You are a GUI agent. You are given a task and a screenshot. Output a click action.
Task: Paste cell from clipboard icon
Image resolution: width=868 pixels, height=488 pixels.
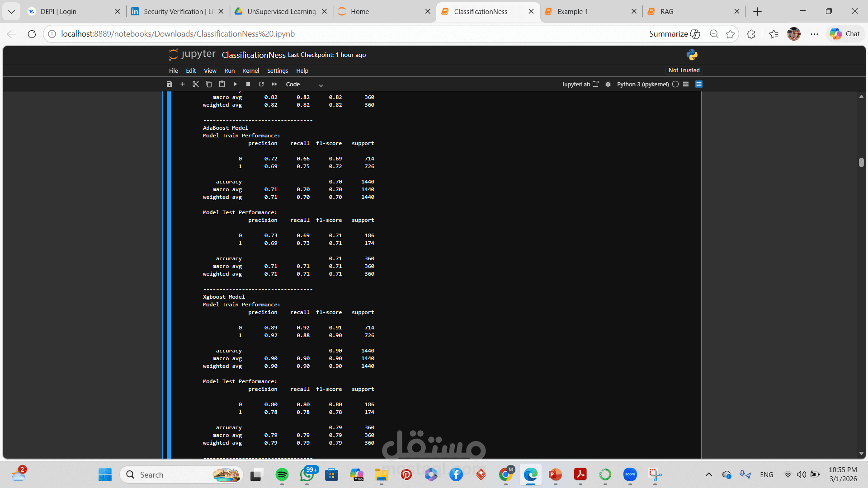coord(222,84)
